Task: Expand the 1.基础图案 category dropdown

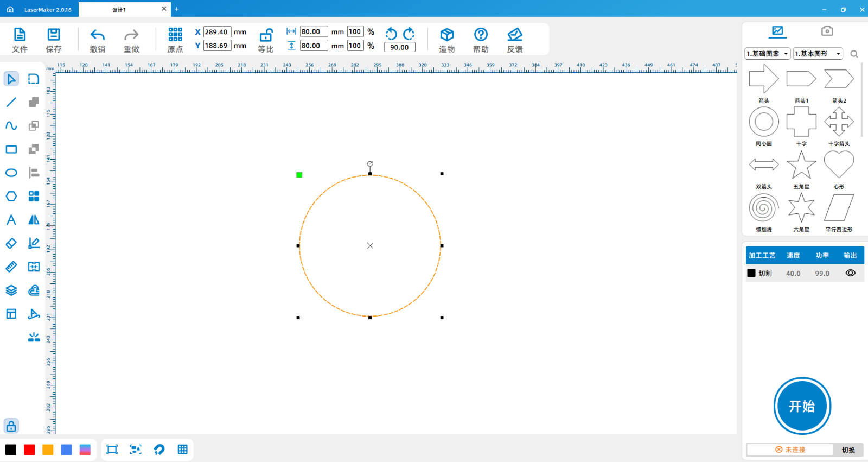Action: 768,54
